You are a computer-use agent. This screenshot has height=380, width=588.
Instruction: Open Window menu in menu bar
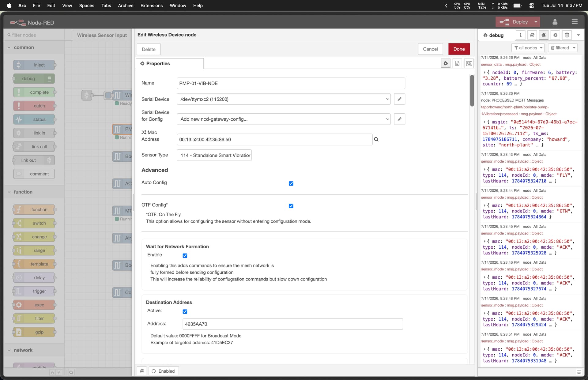(178, 6)
